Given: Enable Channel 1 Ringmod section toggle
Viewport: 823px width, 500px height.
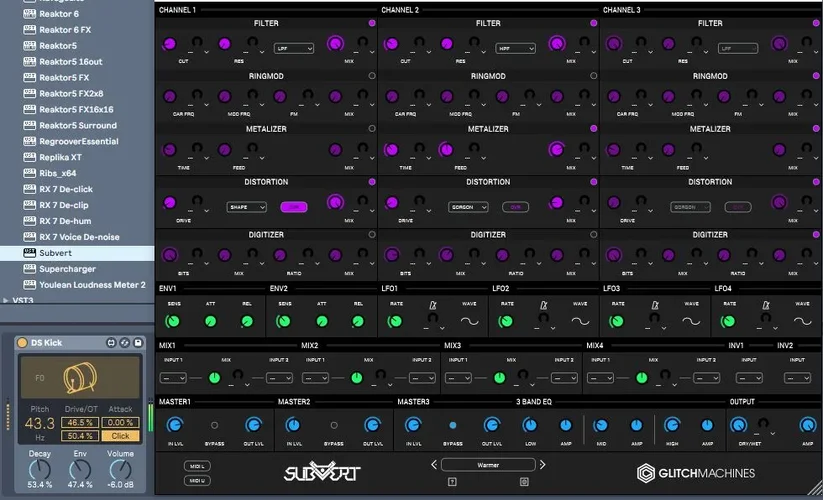Looking at the screenshot, I should [372, 76].
